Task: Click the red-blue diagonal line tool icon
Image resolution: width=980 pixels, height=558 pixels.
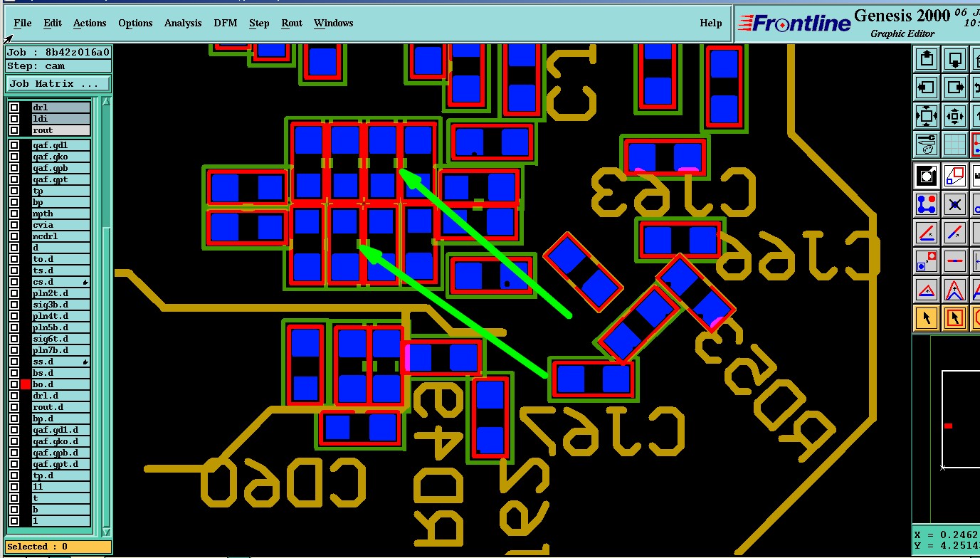Action: tap(955, 233)
